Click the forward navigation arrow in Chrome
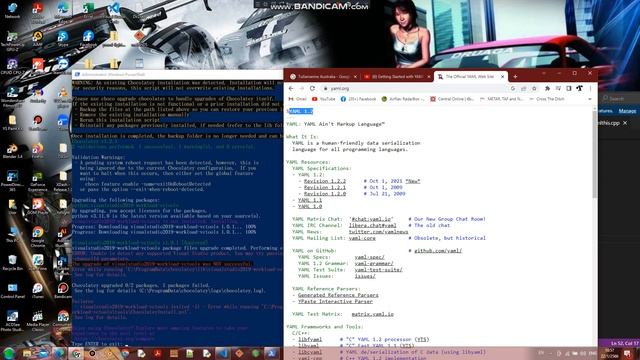Image resolution: width=640 pixels, height=360 pixels. coord(302,88)
